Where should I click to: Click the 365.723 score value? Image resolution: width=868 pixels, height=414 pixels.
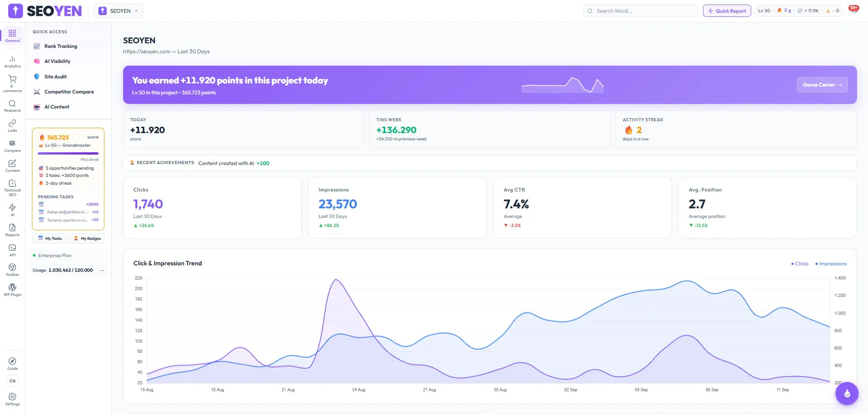point(58,137)
